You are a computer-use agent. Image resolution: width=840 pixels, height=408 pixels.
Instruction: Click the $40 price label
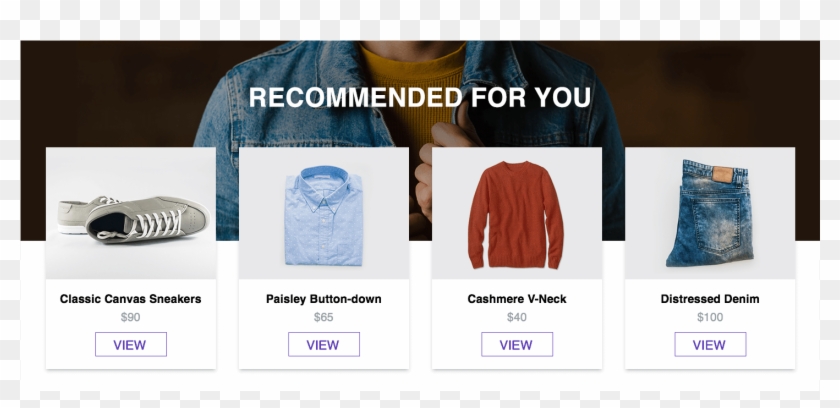(517, 317)
